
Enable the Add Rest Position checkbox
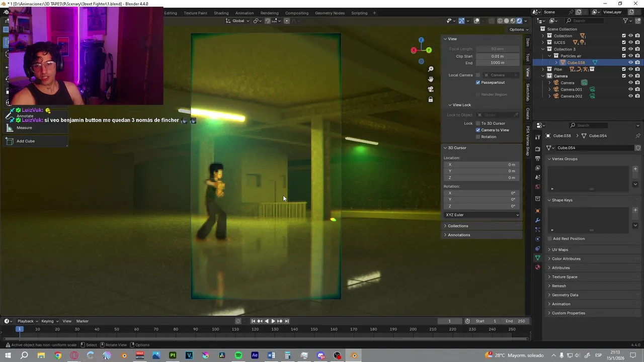point(550,239)
